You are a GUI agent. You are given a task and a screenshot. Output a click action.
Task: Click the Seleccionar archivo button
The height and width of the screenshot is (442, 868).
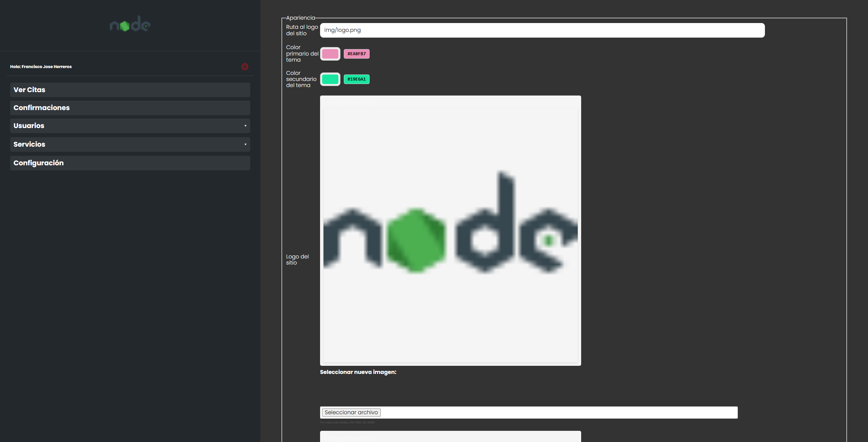(x=351, y=413)
